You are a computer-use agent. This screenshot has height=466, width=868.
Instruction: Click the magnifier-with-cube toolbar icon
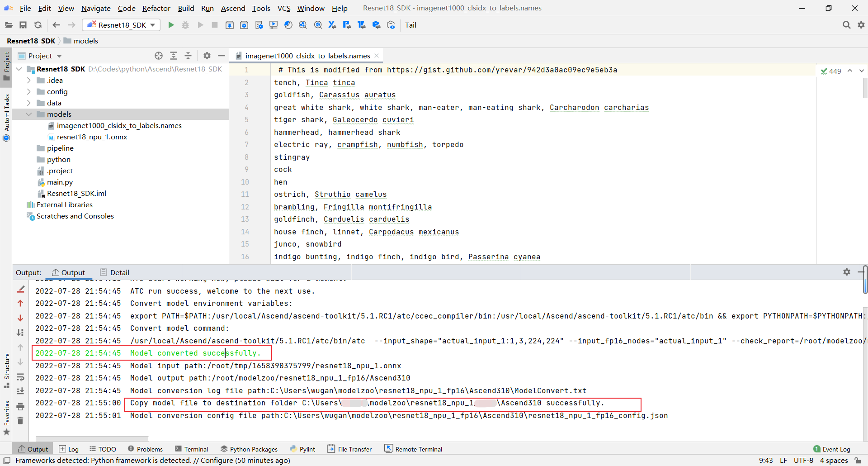point(318,25)
